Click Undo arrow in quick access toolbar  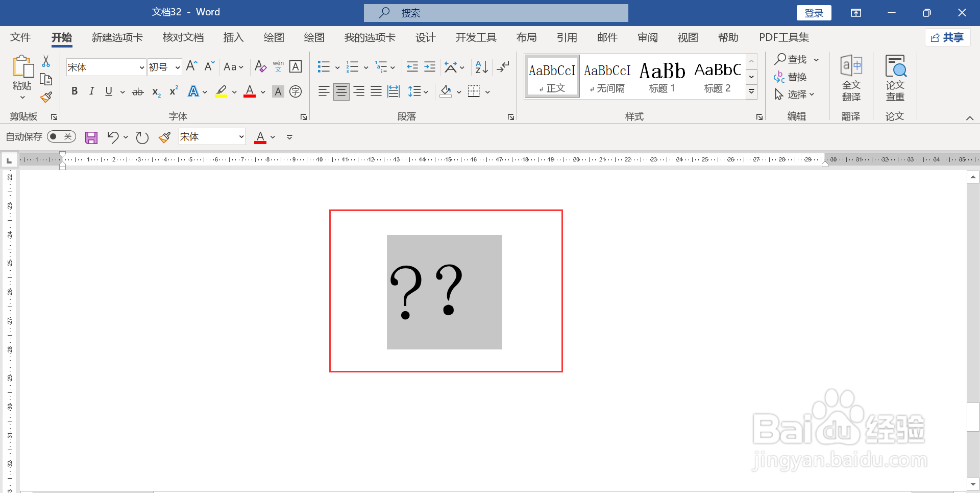[x=113, y=137]
